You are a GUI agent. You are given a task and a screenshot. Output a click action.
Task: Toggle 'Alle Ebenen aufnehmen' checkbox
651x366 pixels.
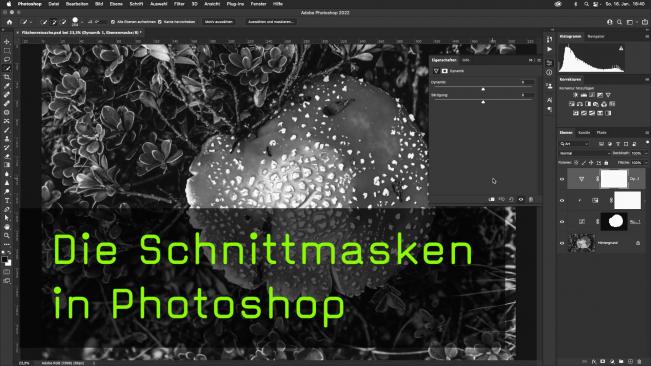(x=113, y=22)
